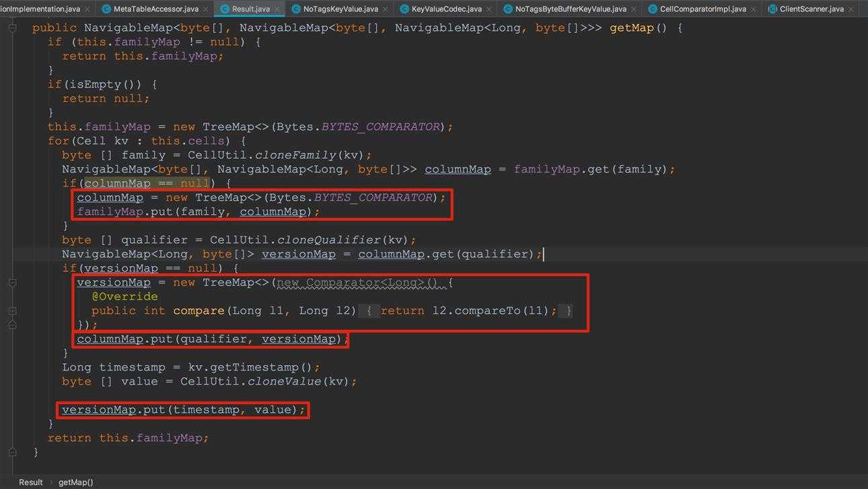Click the final "return this.familyMap;" line
This screenshot has width=868, height=489.
click(128, 438)
